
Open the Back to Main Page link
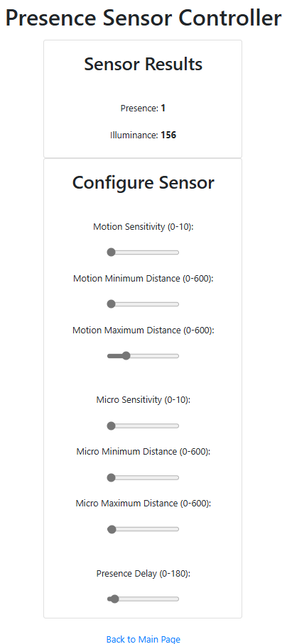pyautogui.click(x=143, y=639)
